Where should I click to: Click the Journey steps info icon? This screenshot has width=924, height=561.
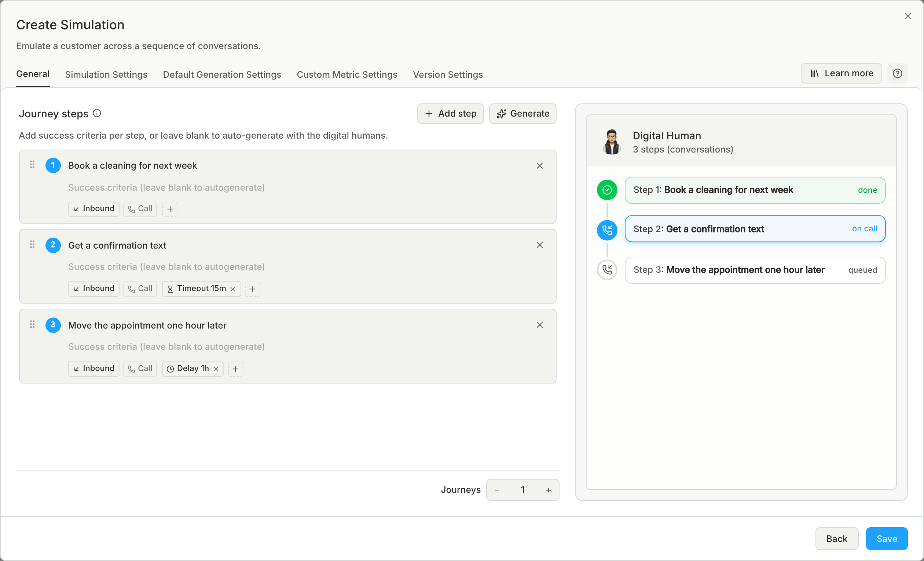97,113
